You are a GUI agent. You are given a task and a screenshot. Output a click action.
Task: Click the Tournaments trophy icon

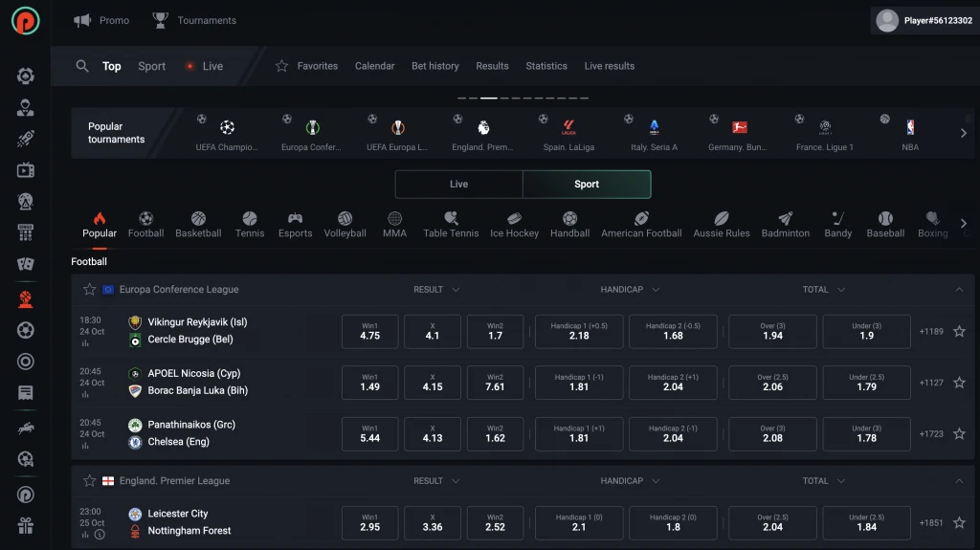160,20
